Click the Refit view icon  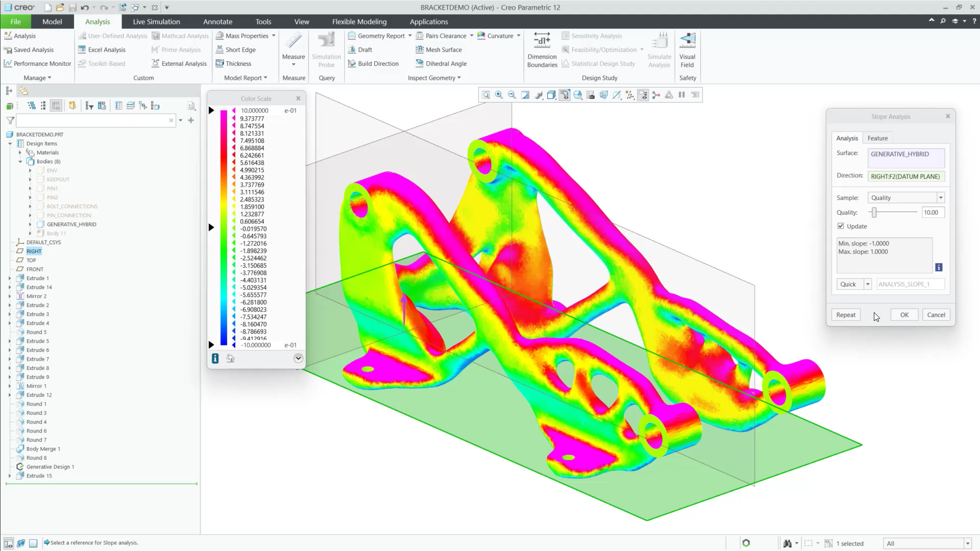click(486, 95)
